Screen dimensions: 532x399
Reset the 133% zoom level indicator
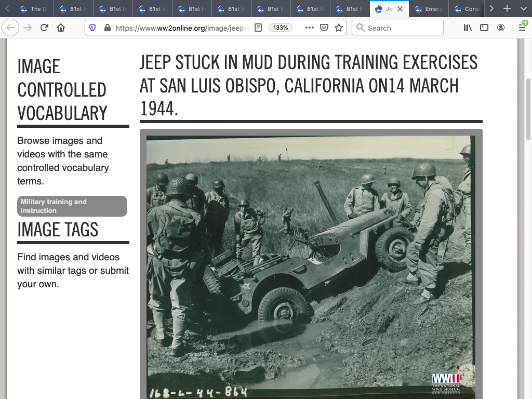coord(281,28)
